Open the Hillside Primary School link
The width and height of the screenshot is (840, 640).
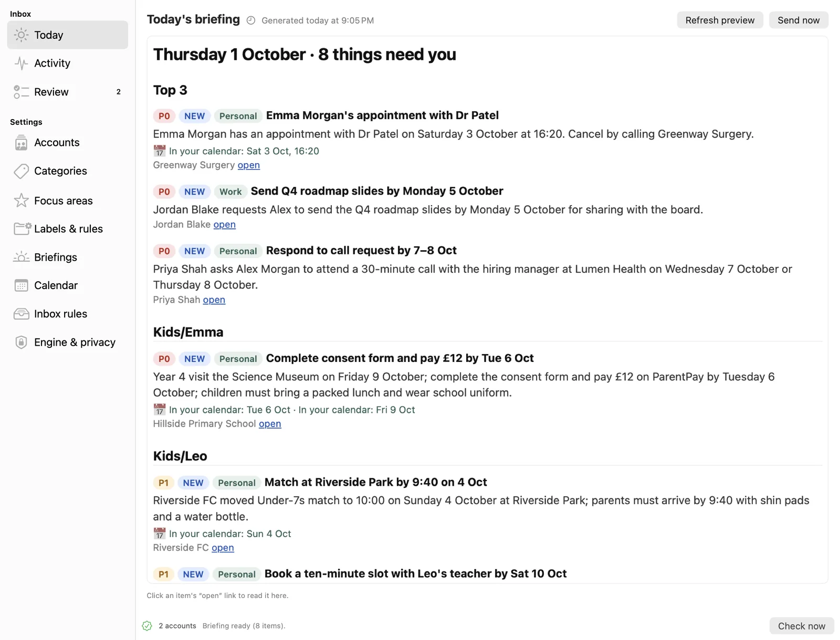270,424
